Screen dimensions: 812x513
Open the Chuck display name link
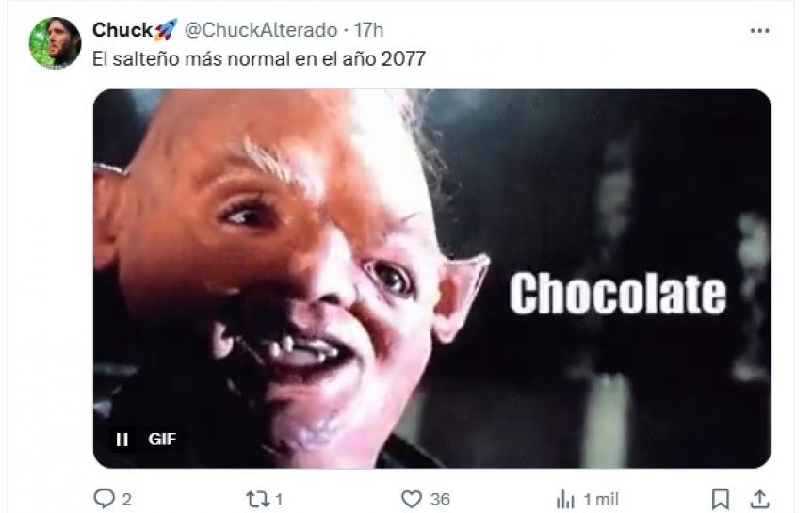coord(122,30)
